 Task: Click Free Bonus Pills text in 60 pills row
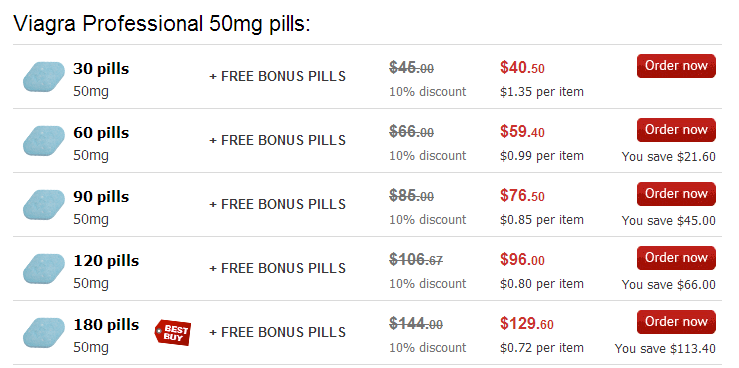(278, 140)
